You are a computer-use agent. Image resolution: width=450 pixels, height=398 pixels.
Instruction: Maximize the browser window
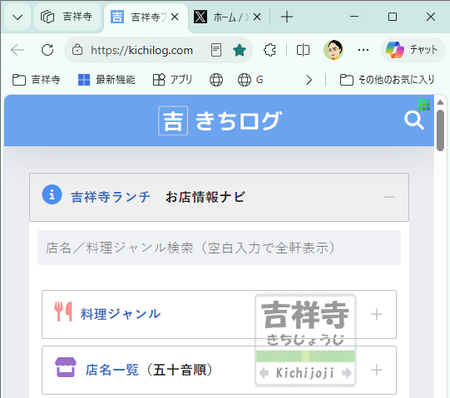392,17
